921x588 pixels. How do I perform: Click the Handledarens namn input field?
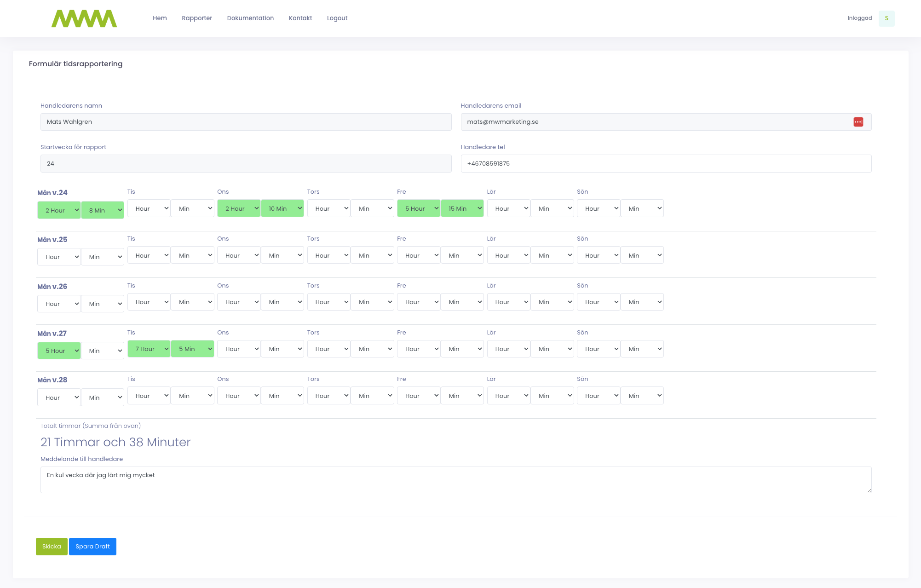(x=245, y=121)
